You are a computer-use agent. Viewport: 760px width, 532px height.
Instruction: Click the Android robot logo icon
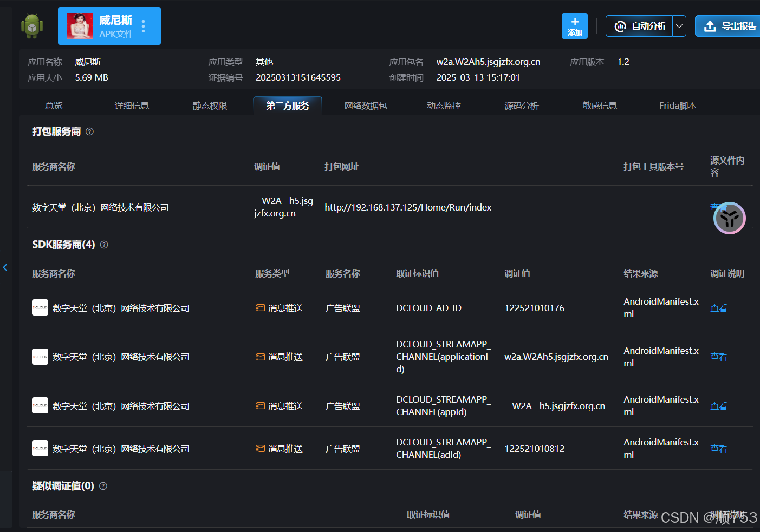[32, 25]
